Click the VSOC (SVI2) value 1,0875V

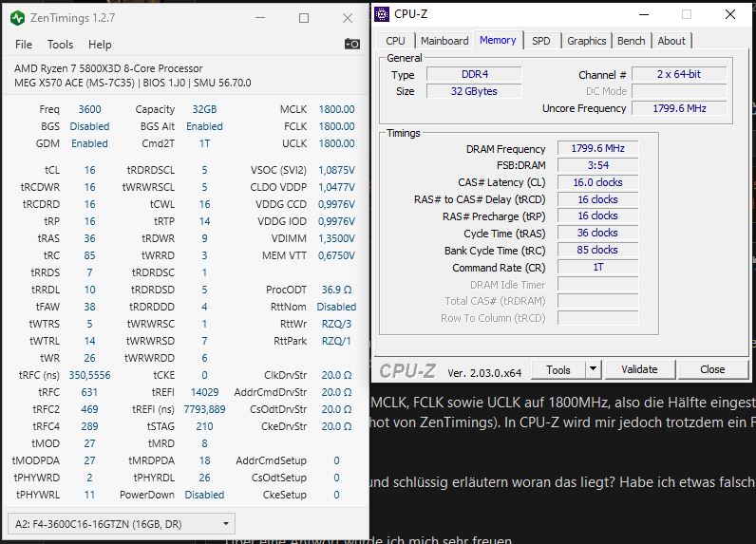click(336, 170)
